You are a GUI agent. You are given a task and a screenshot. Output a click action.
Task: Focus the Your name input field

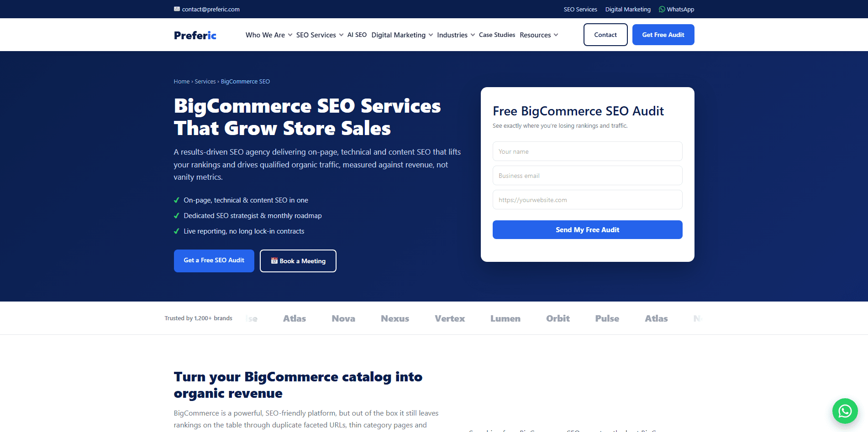pos(587,151)
